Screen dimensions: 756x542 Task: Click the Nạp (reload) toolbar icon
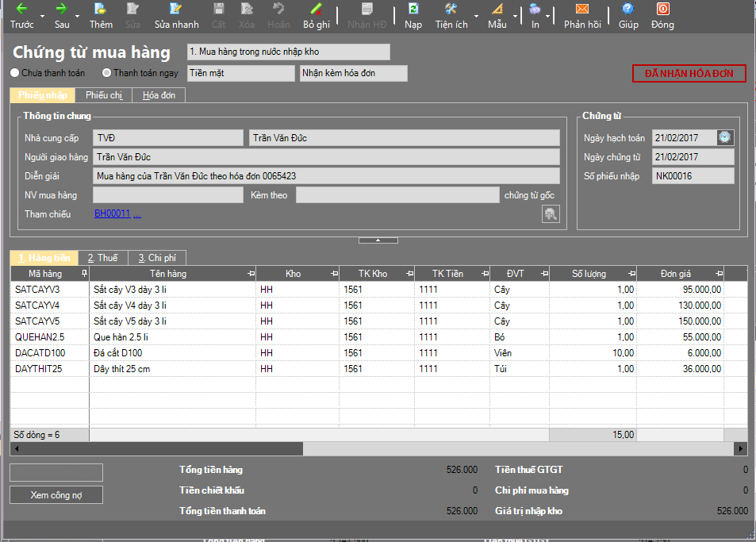[413, 10]
